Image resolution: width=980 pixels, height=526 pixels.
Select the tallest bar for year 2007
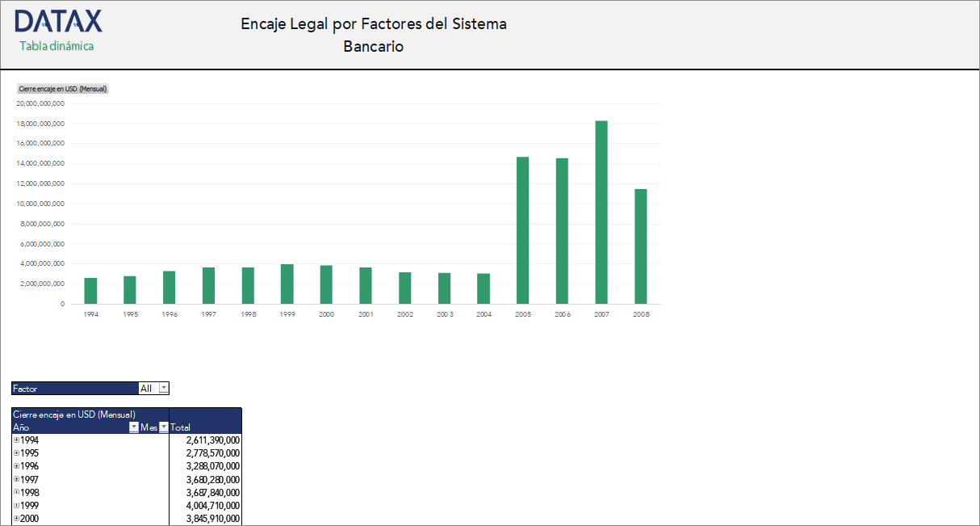click(601, 210)
